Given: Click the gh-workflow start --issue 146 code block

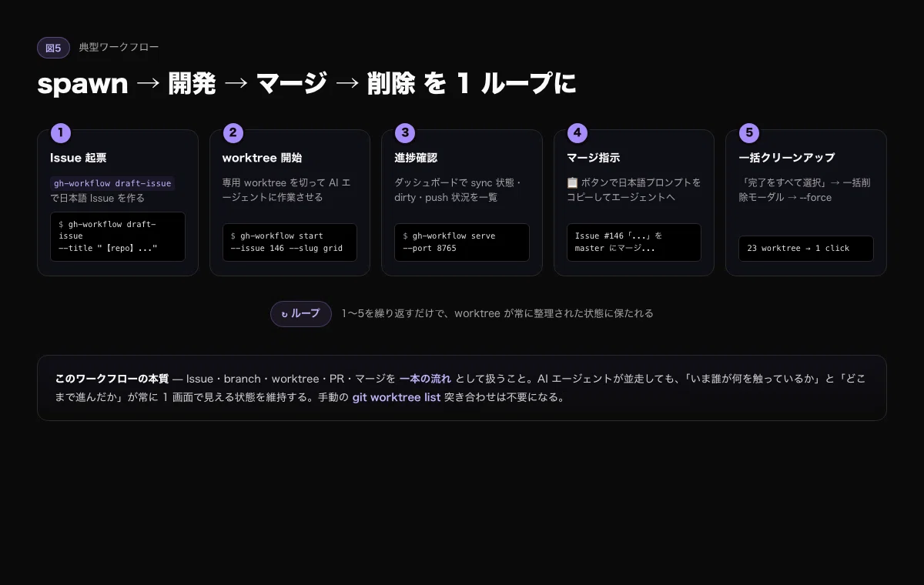Looking at the screenshot, I should (x=290, y=242).
